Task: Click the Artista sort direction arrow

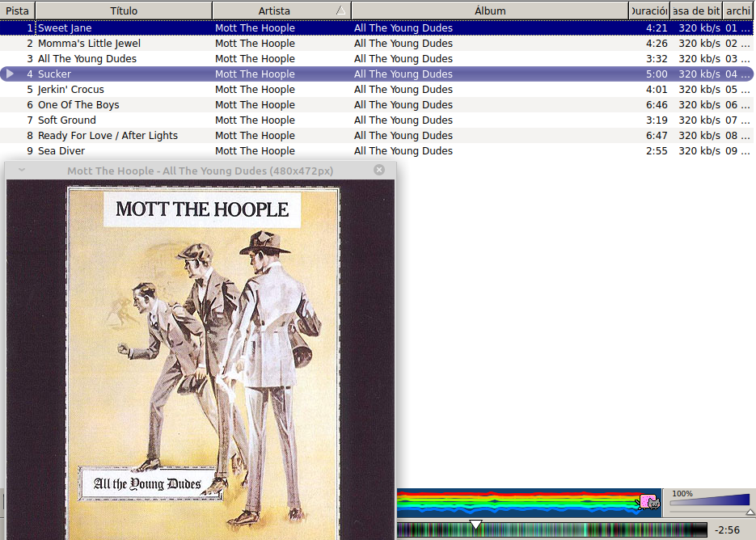Action: coord(341,11)
